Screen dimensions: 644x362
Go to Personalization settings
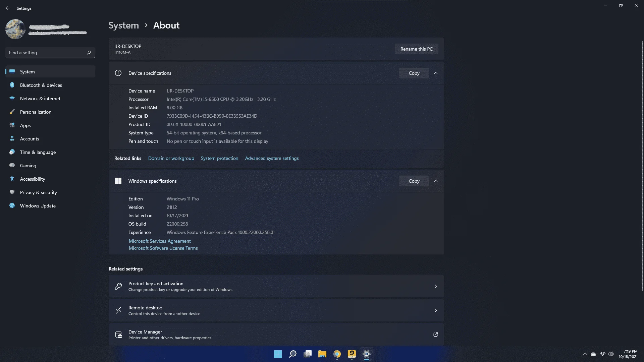[50, 112]
